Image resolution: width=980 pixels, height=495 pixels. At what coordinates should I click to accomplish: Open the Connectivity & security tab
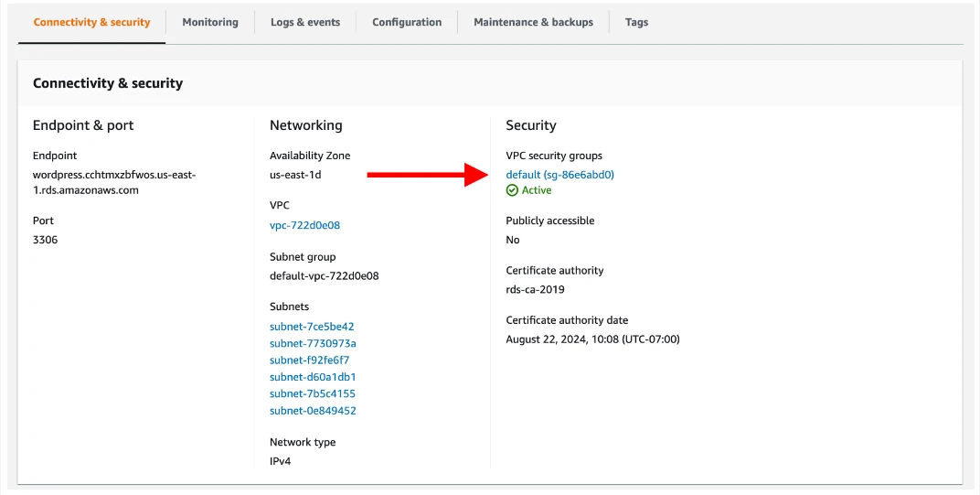point(91,22)
